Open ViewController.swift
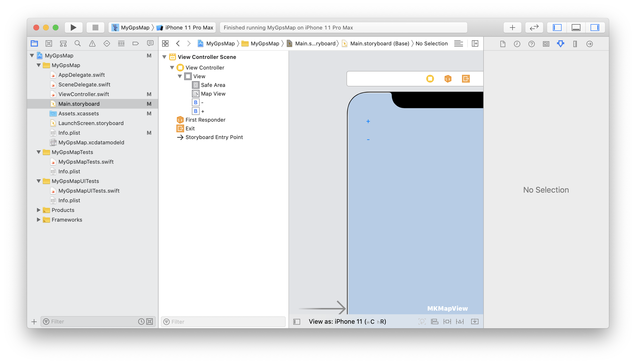The height and width of the screenshot is (364, 636). pyautogui.click(x=84, y=94)
